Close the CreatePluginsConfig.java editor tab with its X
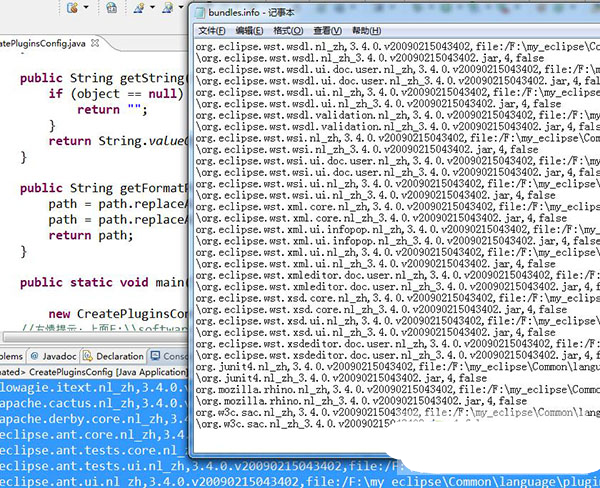Screen dimensions: 600x488 click(x=95, y=43)
